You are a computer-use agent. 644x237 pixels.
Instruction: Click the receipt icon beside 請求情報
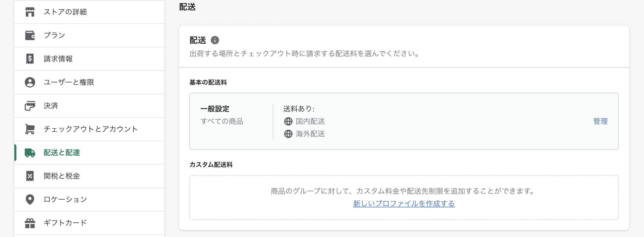coord(30,59)
